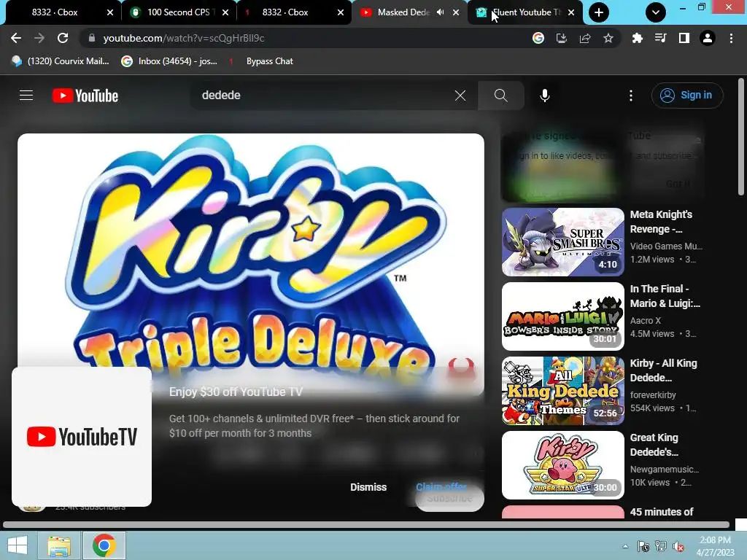This screenshot has height=560, width=747.
Task: Open a new browser tab
Action: pyautogui.click(x=599, y=12)
